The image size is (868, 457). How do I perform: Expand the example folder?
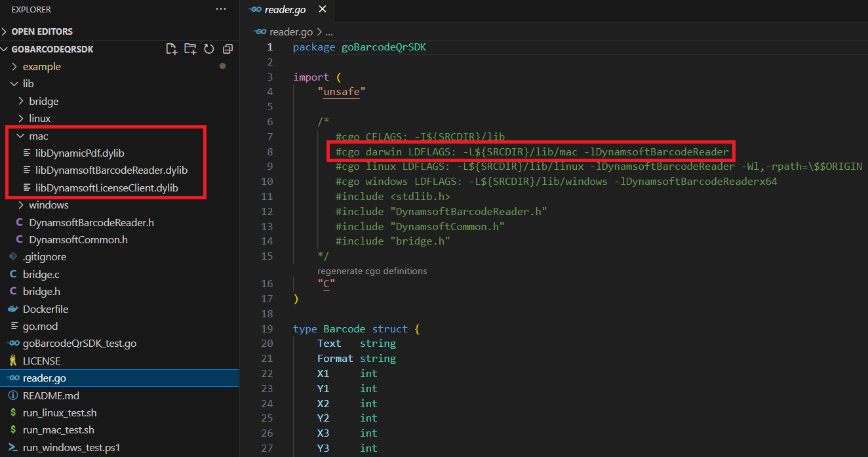click(41, 67)
